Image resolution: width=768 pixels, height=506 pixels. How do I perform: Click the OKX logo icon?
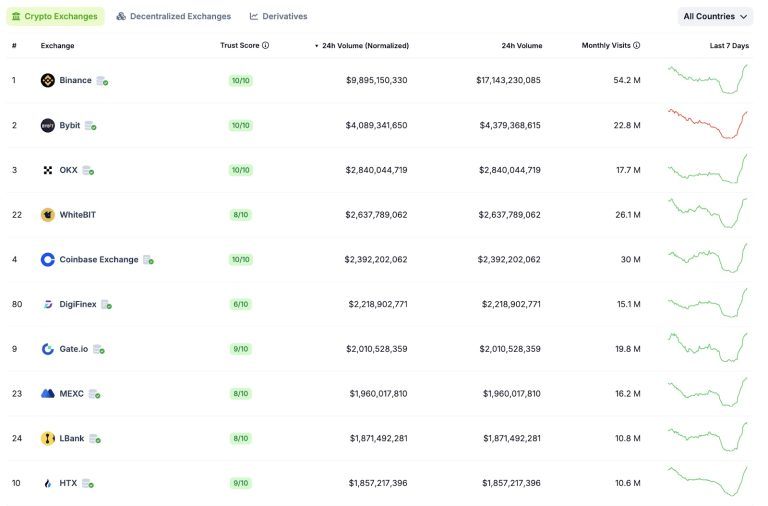(47, 170)
